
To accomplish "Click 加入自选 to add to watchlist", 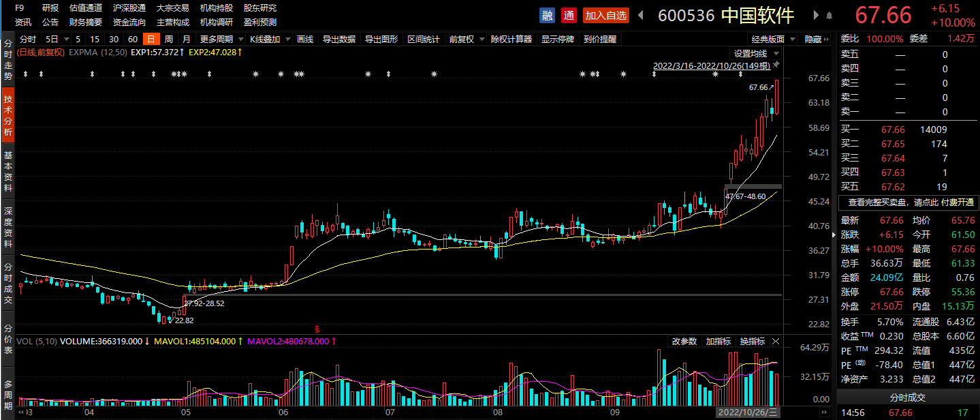I will coord(606,15).
